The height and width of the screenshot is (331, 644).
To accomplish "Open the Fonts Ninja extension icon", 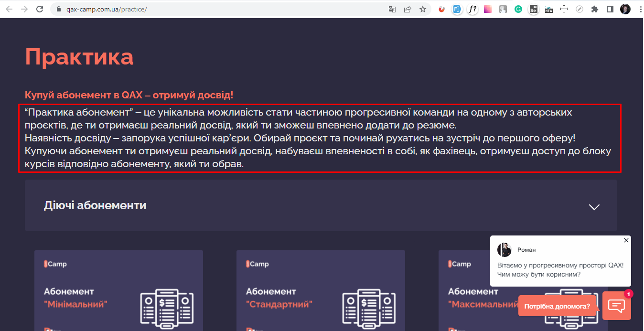I will [472, 9].
